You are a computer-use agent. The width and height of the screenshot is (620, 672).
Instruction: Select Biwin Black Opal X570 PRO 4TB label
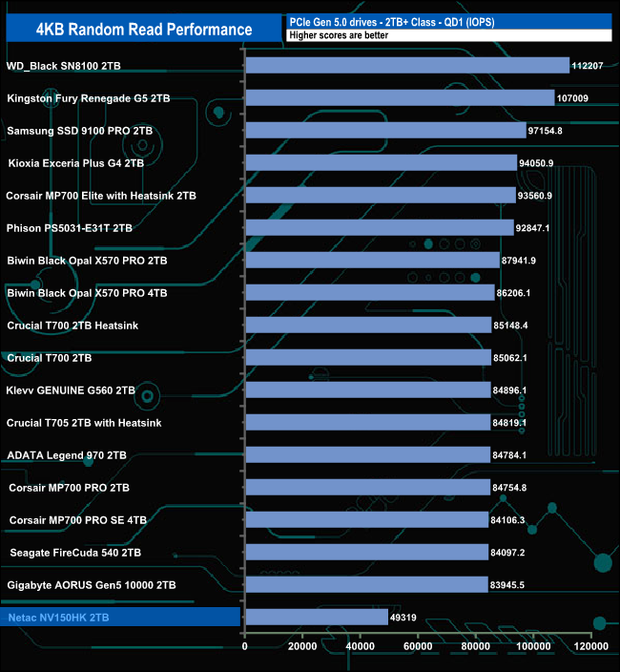coord(87,293)
